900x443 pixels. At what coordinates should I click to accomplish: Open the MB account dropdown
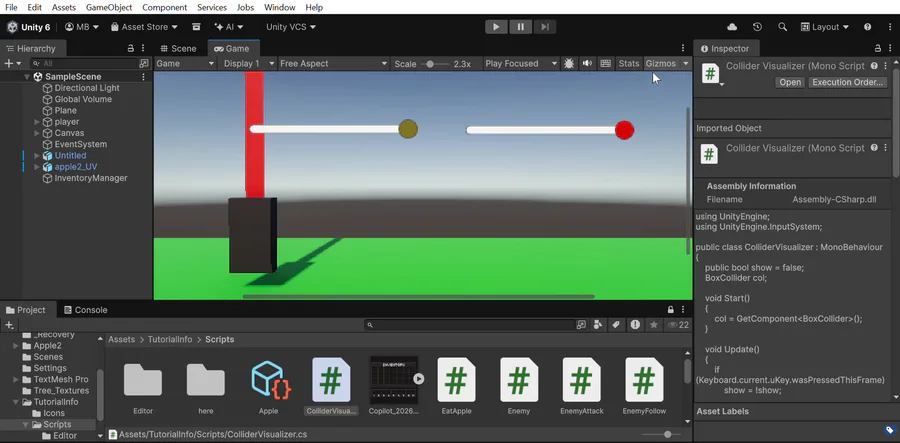click(82, 27)
